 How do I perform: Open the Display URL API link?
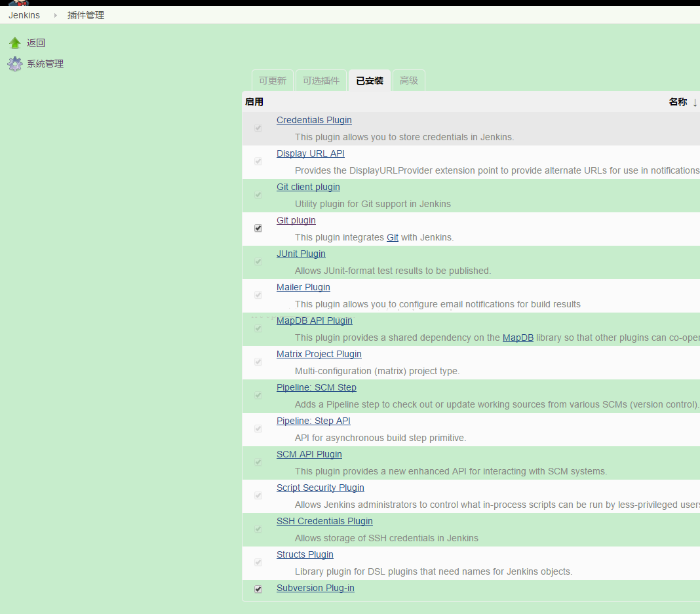pyautogui.click(x=310, y=153)
